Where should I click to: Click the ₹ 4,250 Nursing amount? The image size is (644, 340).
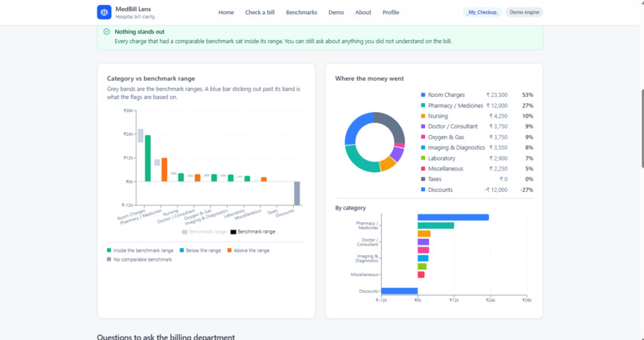pyautogui.click(x=499, y=116)
